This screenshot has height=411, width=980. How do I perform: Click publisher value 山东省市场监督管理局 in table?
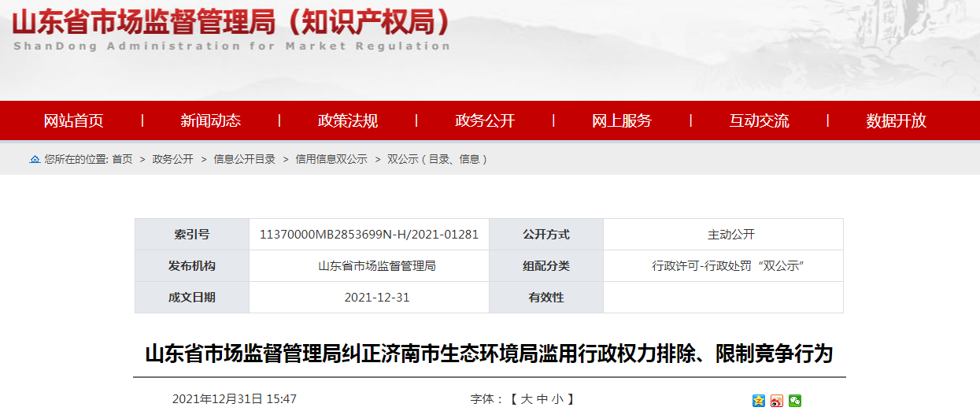pos(377,266)
